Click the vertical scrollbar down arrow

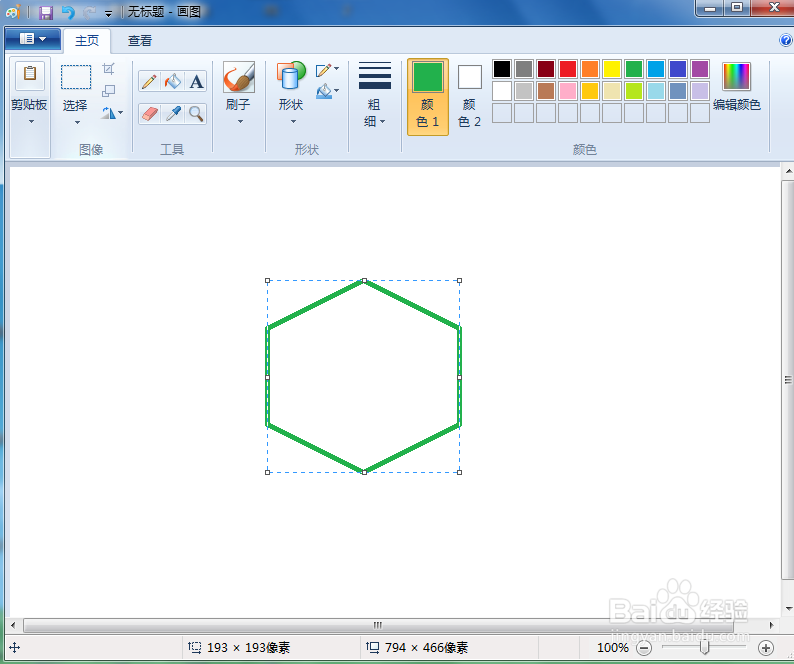[788, 608]
